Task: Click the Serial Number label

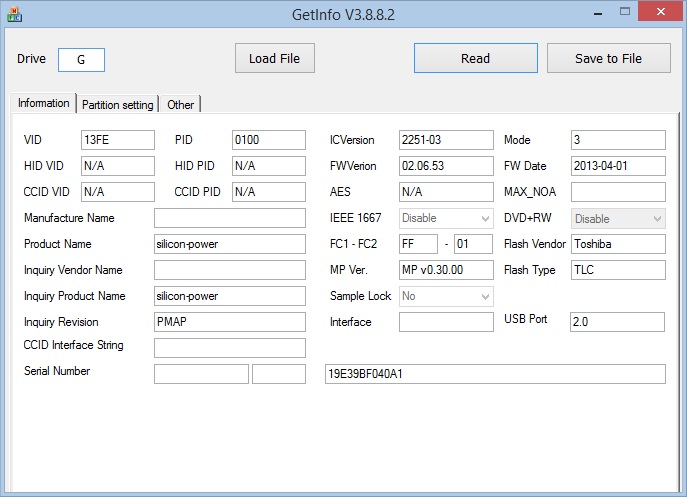Action: coord(57,371)
